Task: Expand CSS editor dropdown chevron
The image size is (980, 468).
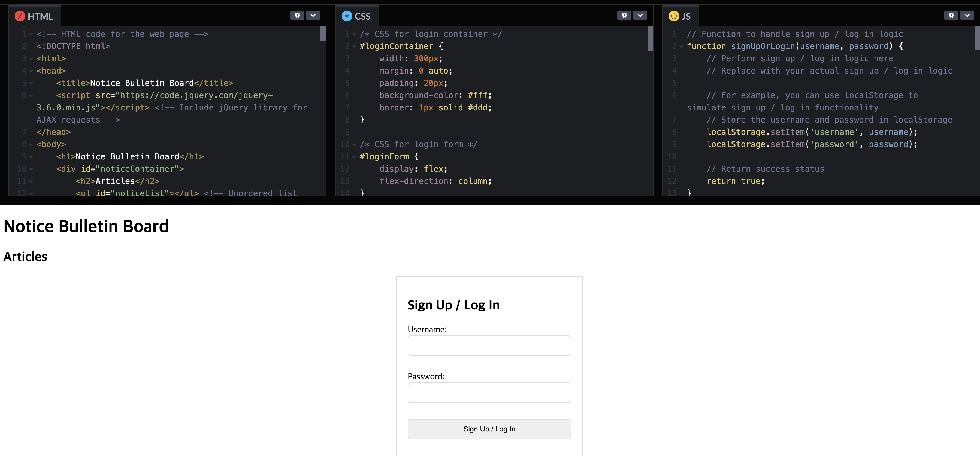Action: pyautogui.click(x=640, y=15)
